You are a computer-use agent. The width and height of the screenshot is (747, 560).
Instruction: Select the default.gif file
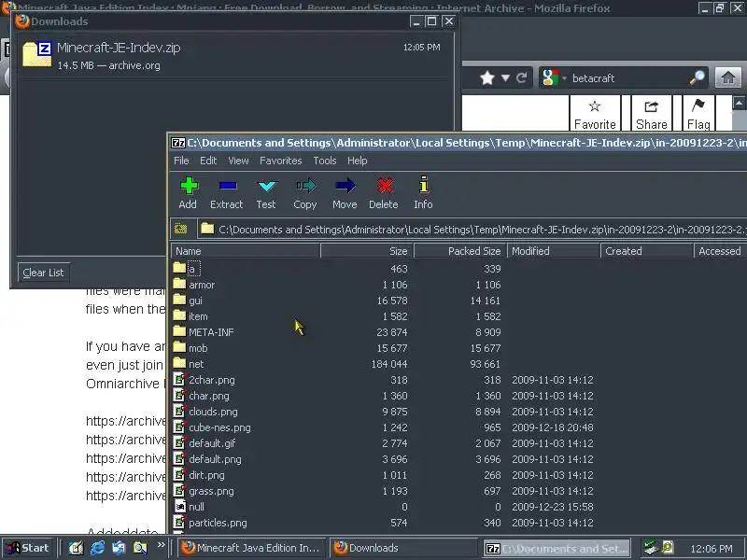(212, 443)
